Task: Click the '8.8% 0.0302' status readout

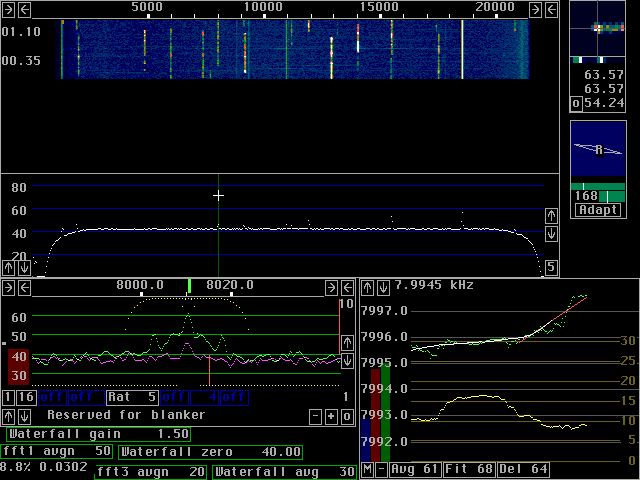Action: tap(44, 466)
